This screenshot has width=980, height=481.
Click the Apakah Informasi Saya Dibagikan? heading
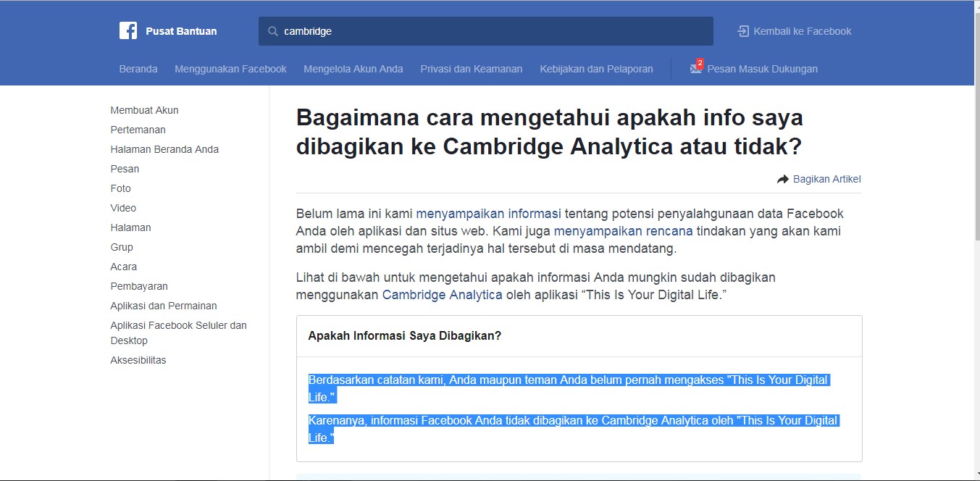coord(405,335)
